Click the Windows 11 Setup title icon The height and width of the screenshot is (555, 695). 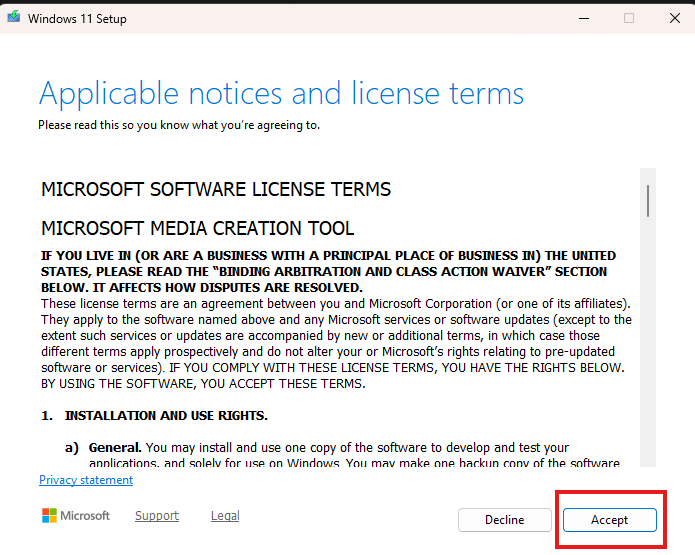[14, 17]
